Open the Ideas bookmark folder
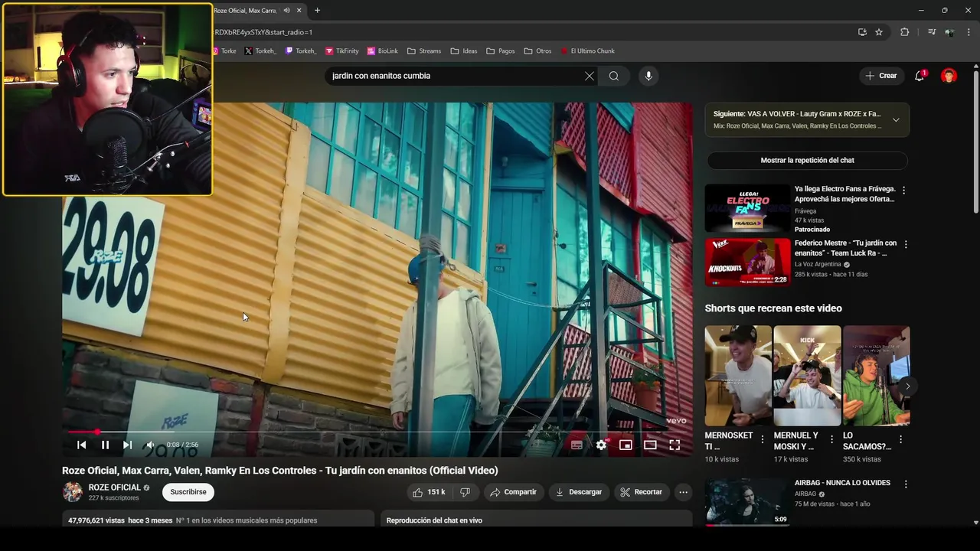This screenshot has height=551, width=980. (464, 51)
